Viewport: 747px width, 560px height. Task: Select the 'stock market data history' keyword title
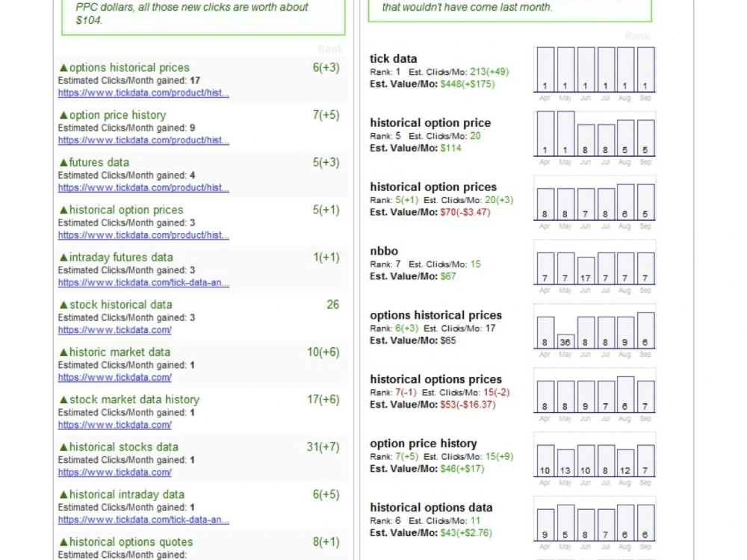click(x=134, y=399)
